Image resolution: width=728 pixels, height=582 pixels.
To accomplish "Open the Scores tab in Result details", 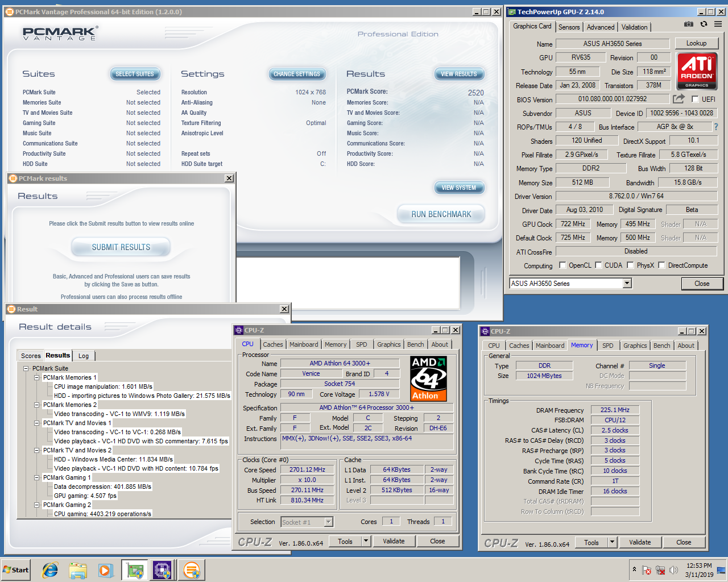I will [x=31, y=356].
